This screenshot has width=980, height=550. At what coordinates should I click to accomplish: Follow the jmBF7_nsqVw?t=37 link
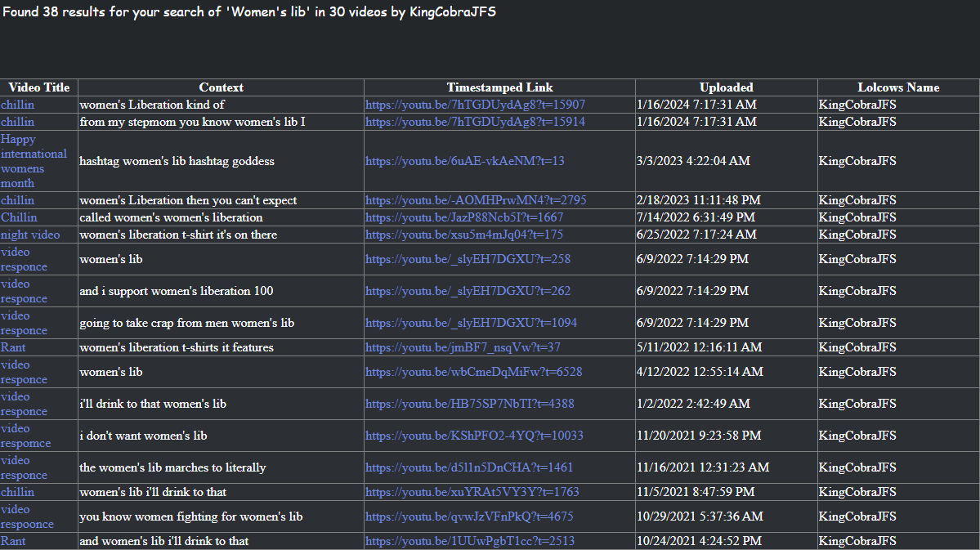click(463, 347)
